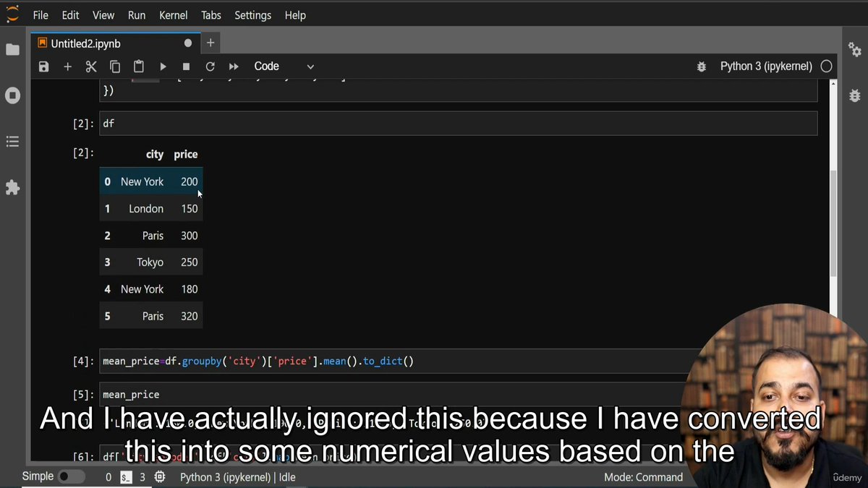Click the price value 300
Image resolution: width=868 pixels, height=488 pixels.
pos(189,236)
